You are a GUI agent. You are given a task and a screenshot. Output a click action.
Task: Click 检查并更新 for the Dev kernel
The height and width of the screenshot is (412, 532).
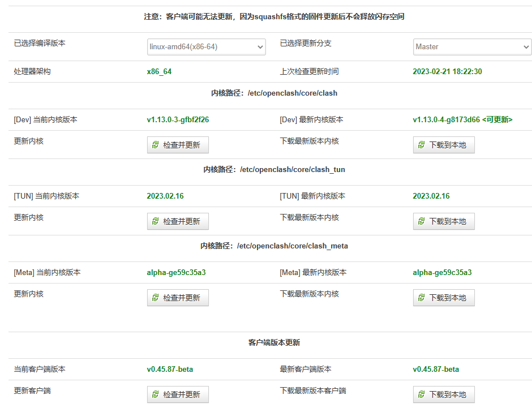(x=178, y=145)
